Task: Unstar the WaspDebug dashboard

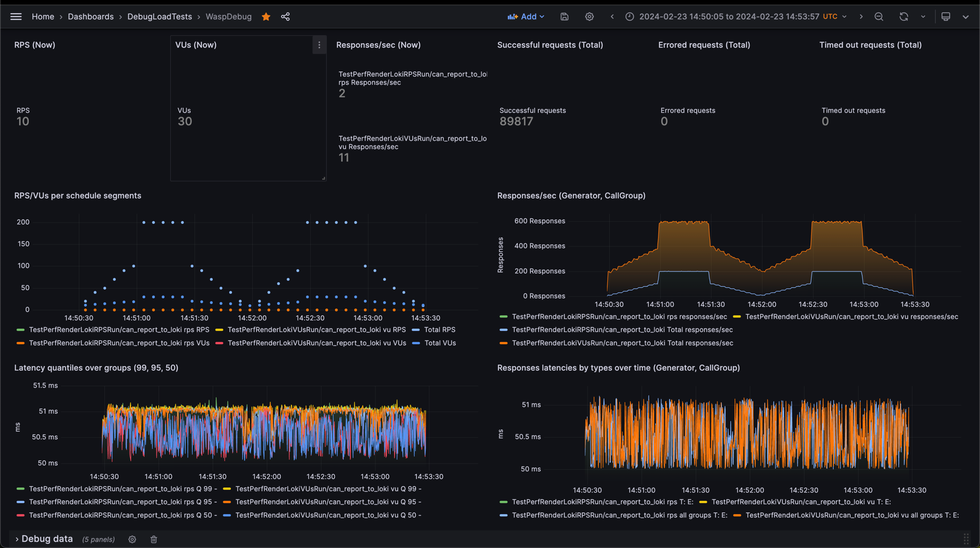Action: tap(266, 16)
